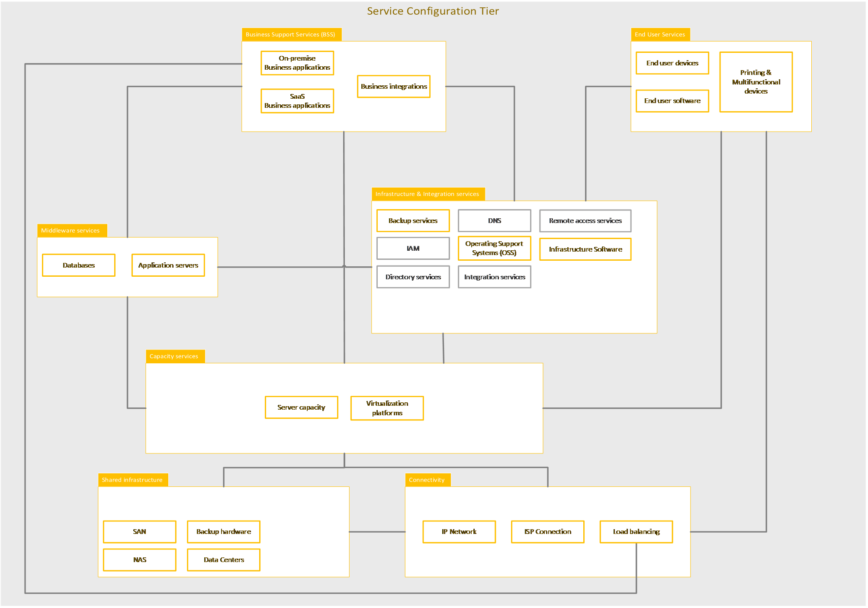Click the IAM service box
Image resolution: width=868 pixels, height=608 pixels.
[x=413, y=248]
